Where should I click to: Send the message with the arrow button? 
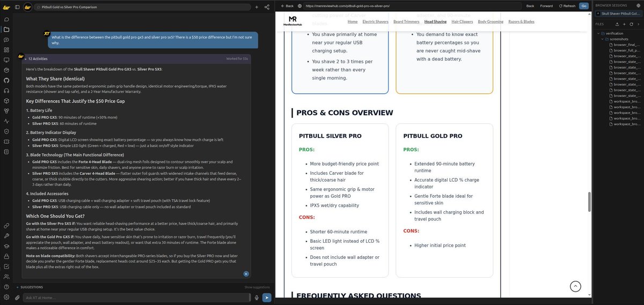click(267, 297)
